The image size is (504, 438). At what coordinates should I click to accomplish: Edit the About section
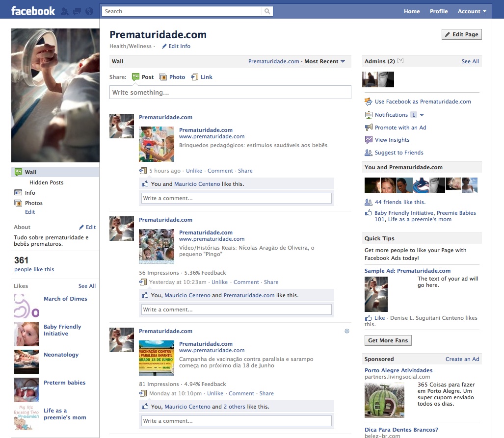pos(87,227)
